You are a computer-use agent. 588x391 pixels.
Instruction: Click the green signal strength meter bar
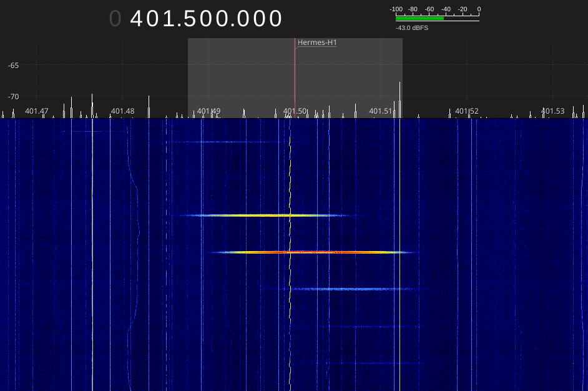click(x=419, y=18)
